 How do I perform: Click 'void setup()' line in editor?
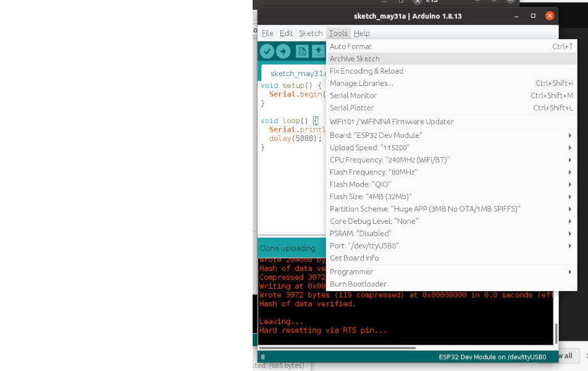(291, 85)
